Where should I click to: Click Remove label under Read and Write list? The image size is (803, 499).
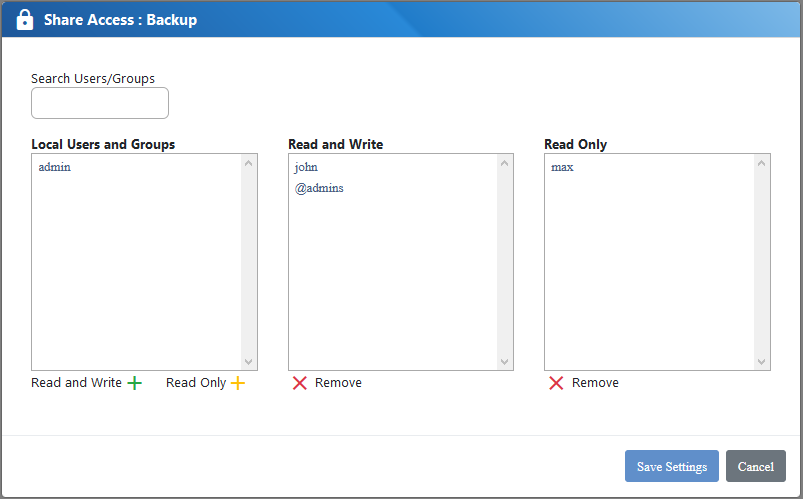click(338, 383)
